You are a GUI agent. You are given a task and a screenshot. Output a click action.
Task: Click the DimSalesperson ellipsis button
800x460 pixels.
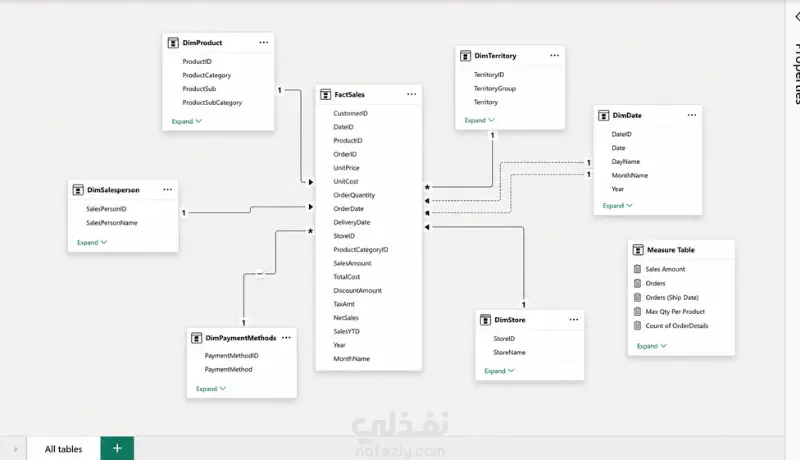point(167,189)
